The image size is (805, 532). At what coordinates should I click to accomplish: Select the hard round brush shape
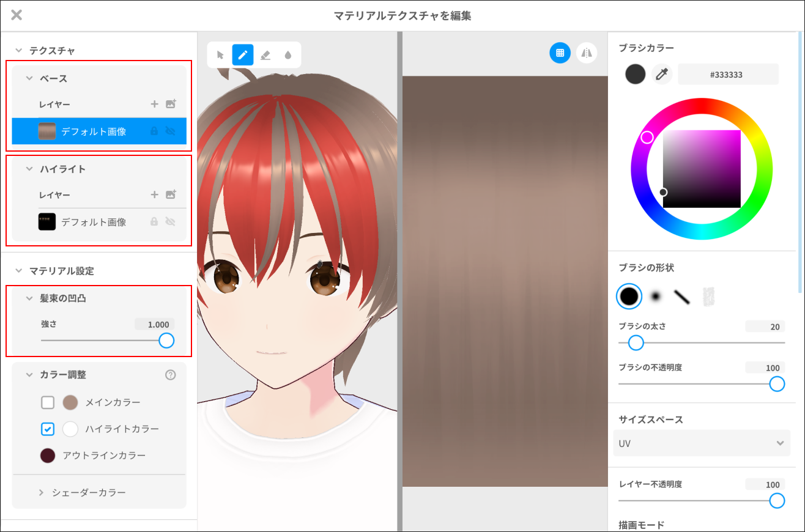629,297
